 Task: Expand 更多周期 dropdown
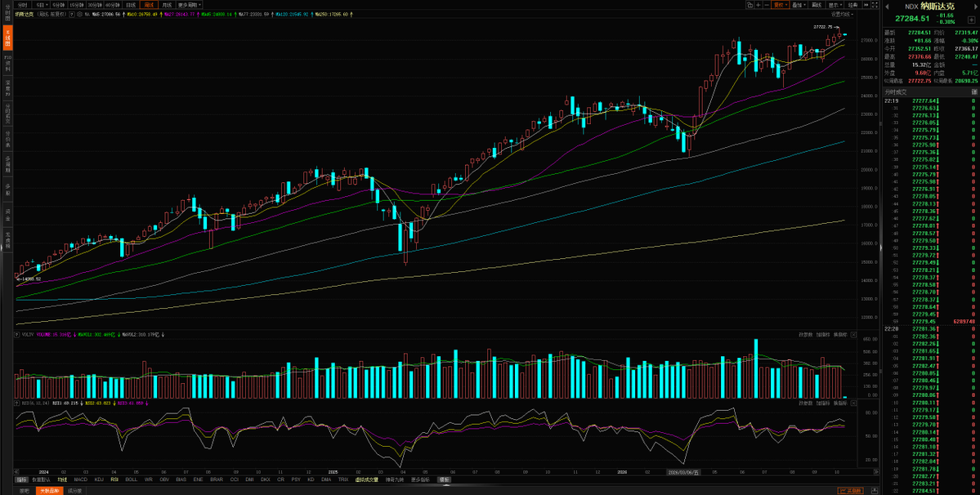[190, 5]
